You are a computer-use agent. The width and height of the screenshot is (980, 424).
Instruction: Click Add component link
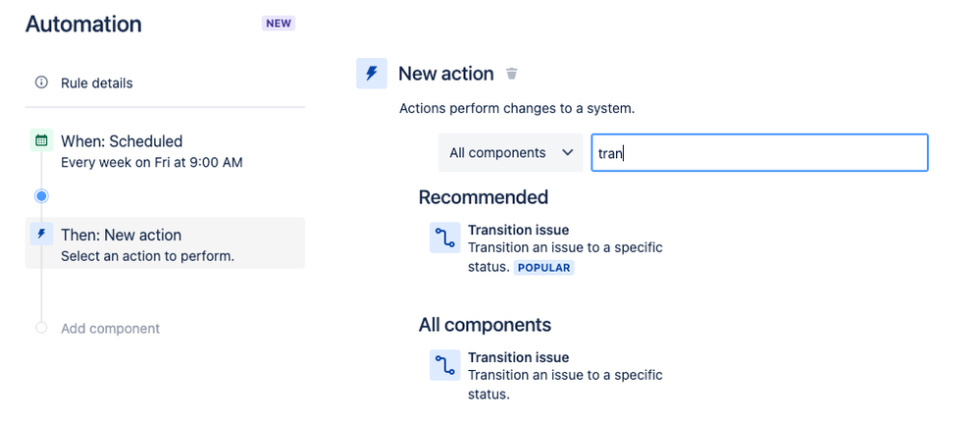(110, 329)
